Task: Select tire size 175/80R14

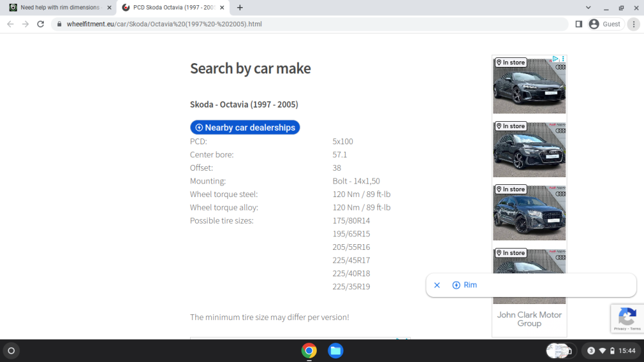Action: (x=351, y=221)
